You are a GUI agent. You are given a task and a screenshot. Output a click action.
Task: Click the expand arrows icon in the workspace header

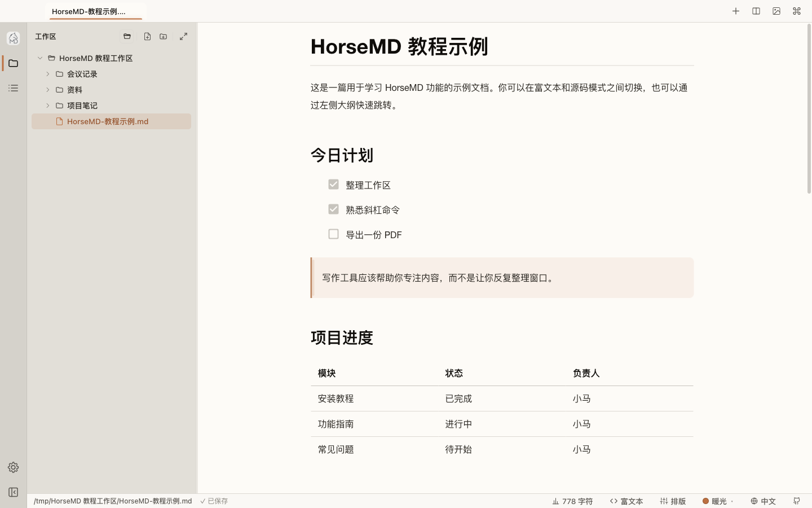point(184,37)
